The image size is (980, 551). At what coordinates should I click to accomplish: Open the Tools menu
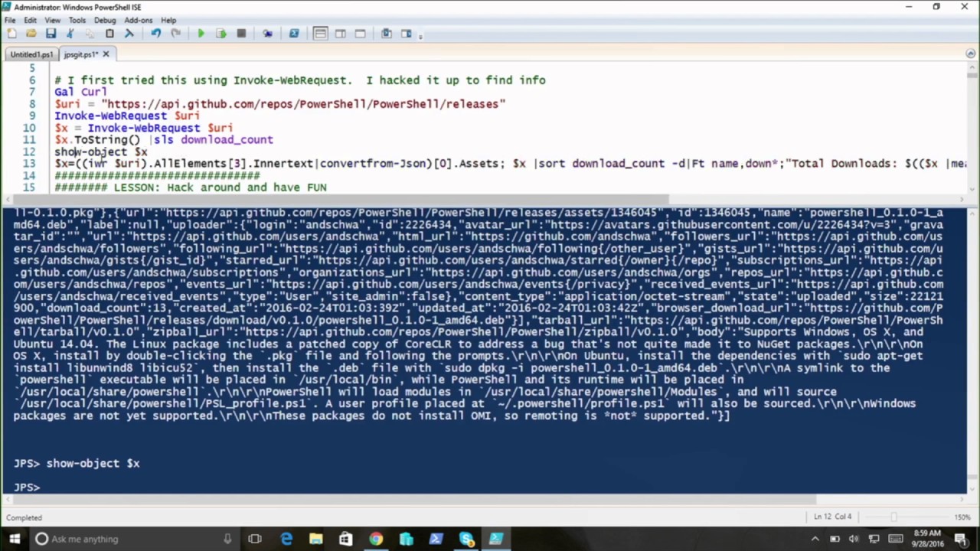coord(77,20)
